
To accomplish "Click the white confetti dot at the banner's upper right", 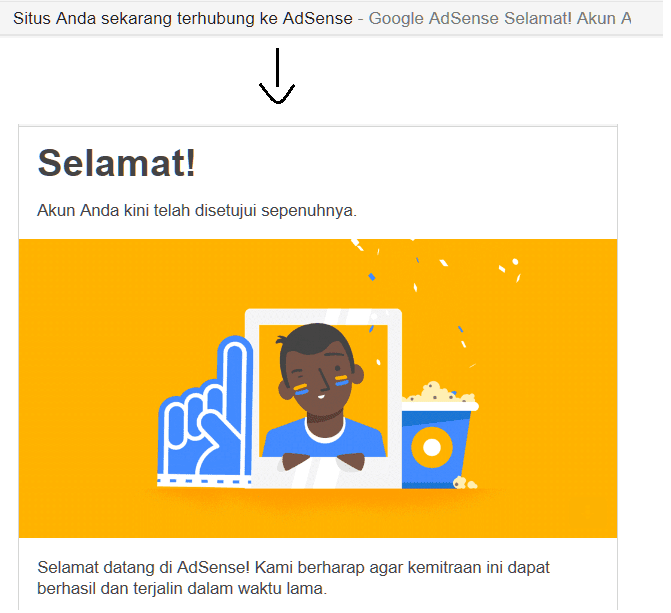I will pyautogui.click(x=515, y=262).
